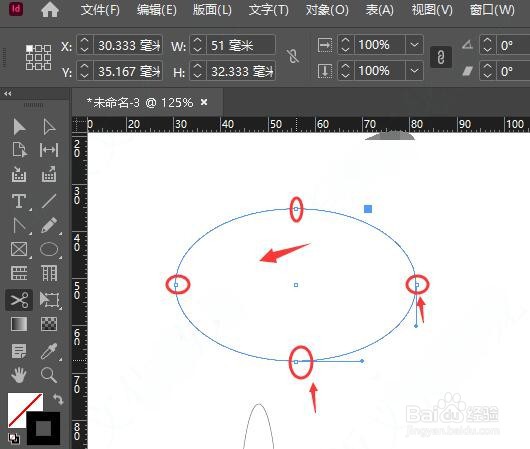Open the 表(A) menu
Viewport: 530px width, 449px height.
[x=380, y=10]
